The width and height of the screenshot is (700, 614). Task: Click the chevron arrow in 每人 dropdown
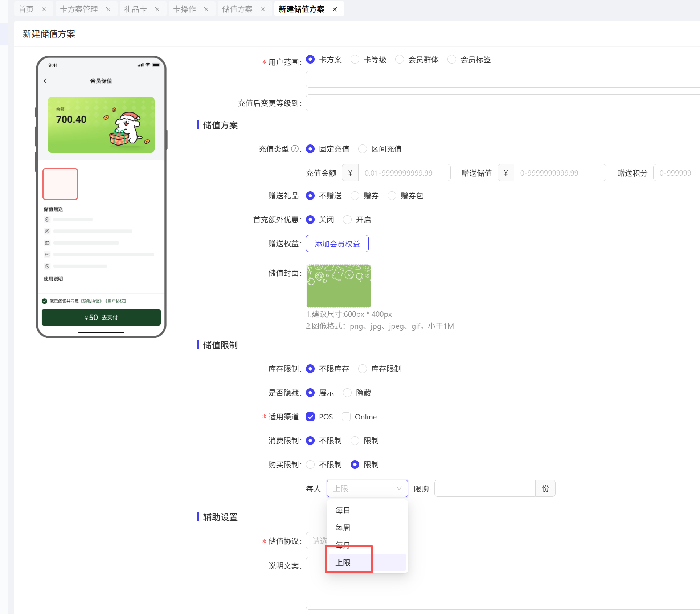point(399,488)
